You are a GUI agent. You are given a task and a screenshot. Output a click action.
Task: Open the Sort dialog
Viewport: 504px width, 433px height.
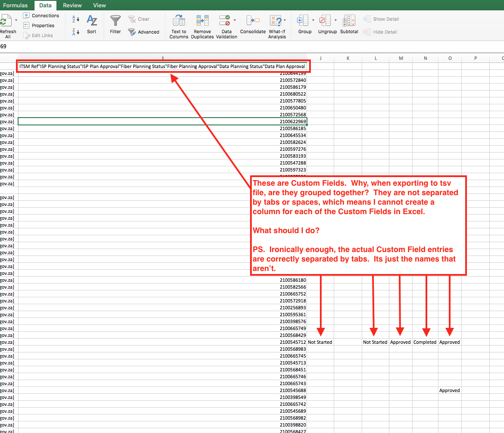(91, 25)
